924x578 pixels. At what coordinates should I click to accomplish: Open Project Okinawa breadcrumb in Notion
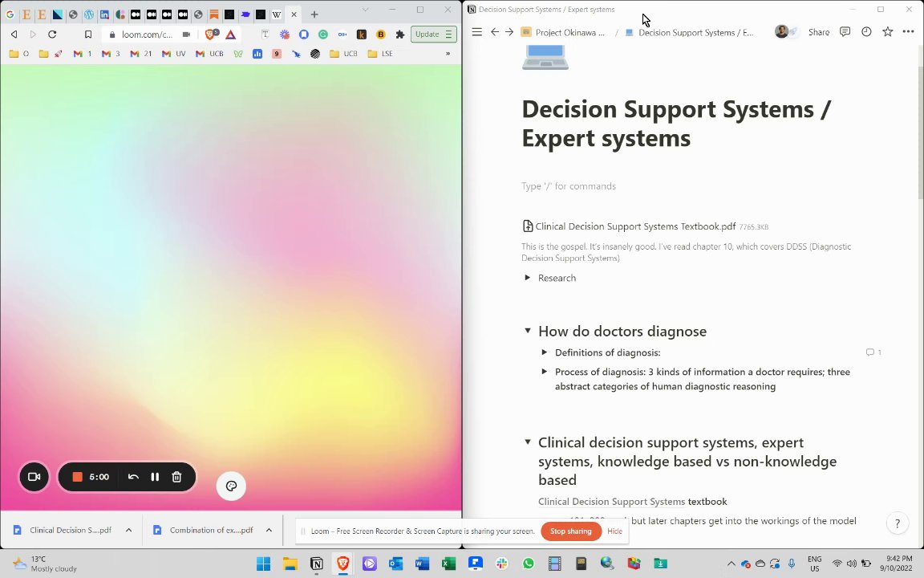pyautogui.click(x=563, y=32)
